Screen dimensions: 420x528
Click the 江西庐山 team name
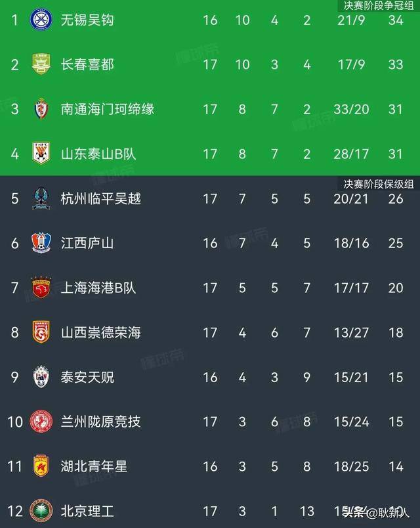87,243
